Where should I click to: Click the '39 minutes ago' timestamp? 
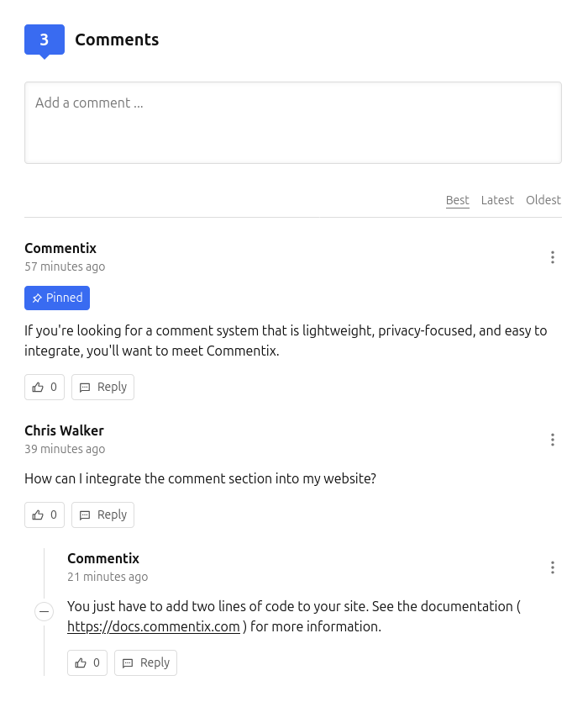(65, 449)
